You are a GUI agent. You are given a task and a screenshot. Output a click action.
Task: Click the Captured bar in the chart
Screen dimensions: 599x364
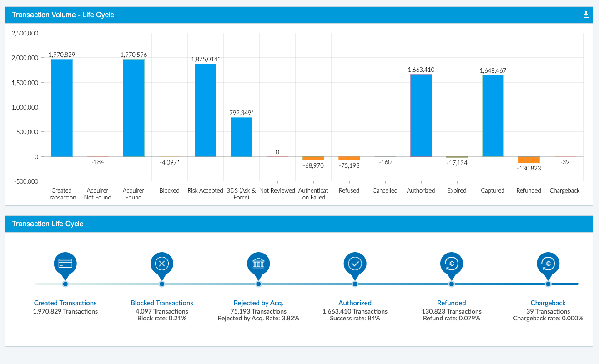point(493,116)
